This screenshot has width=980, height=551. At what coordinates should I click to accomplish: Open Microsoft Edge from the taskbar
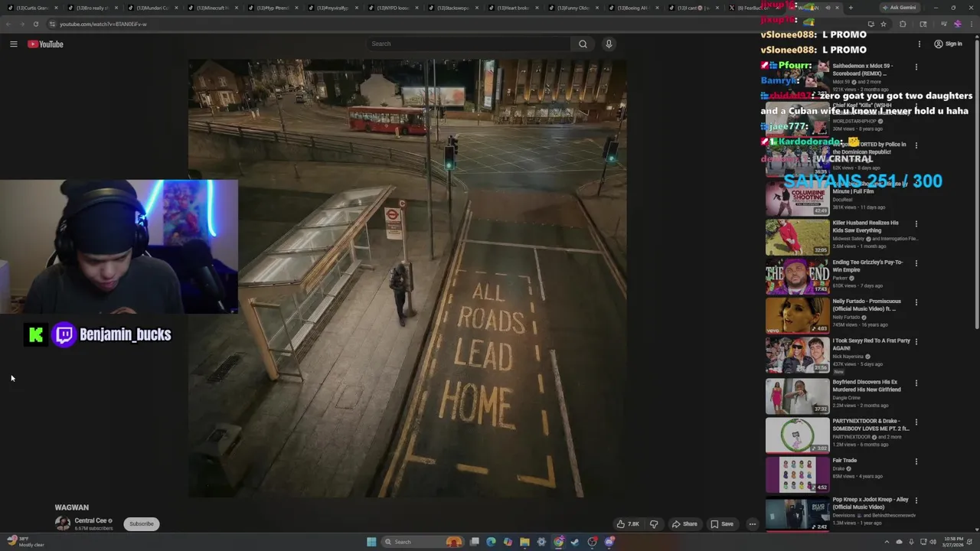point(491,542)
